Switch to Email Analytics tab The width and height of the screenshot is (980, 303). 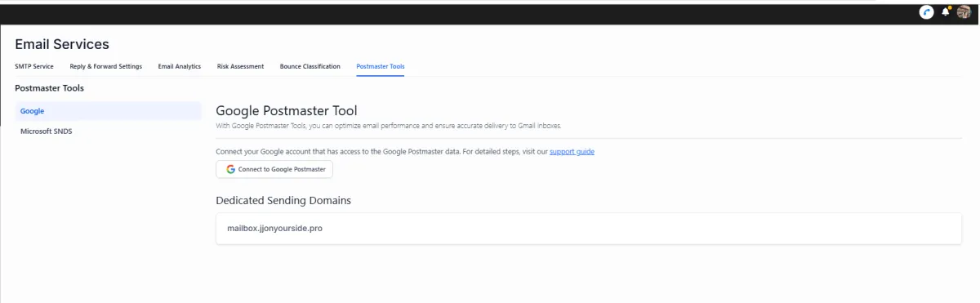[179, 66]
